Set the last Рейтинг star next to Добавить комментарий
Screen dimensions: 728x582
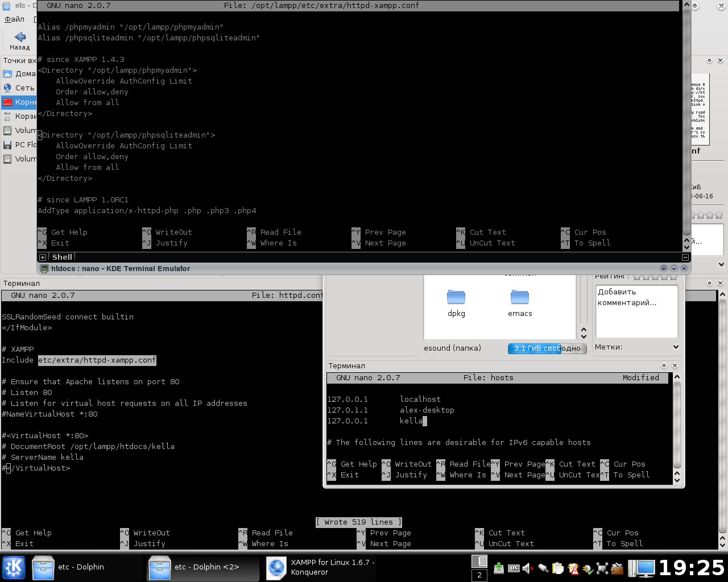tap(674, 277)
